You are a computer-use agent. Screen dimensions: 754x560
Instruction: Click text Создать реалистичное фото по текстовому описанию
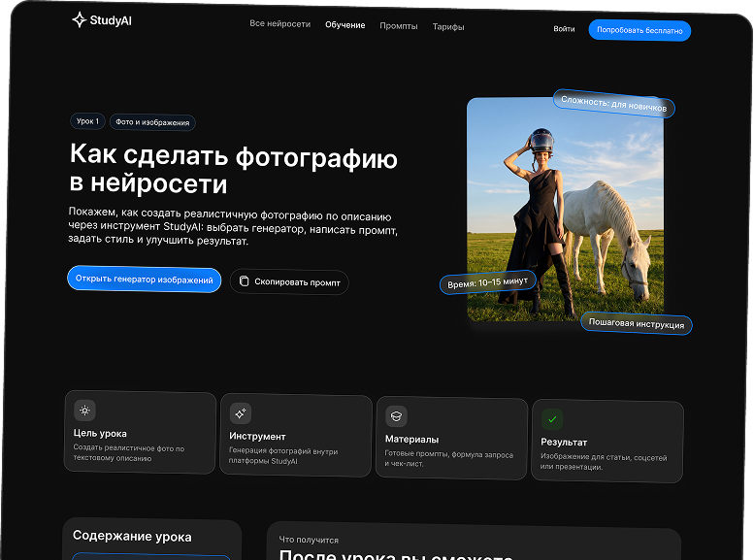coord(129,452)
